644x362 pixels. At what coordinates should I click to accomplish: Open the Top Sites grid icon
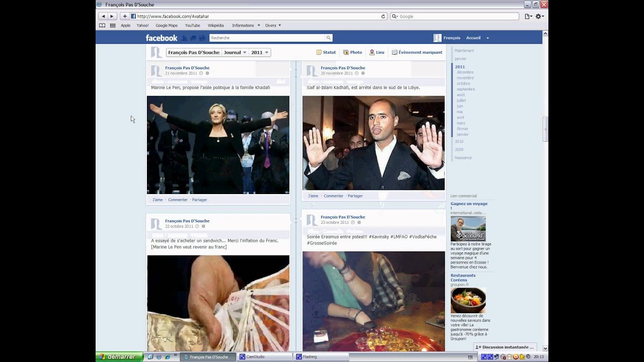pos(113,26)
